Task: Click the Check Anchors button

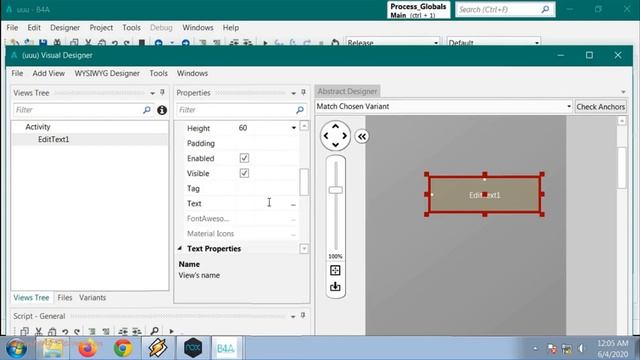Action: pos(600,107)
